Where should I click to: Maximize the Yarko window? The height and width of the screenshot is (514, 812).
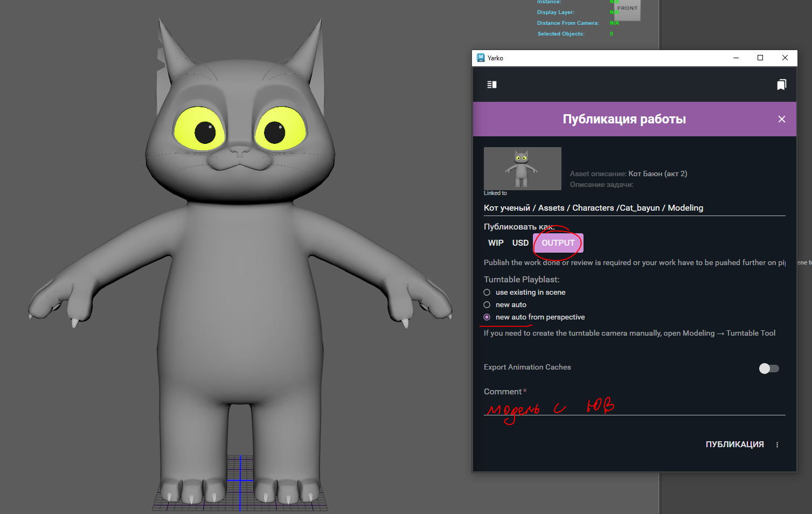point(760,58)
